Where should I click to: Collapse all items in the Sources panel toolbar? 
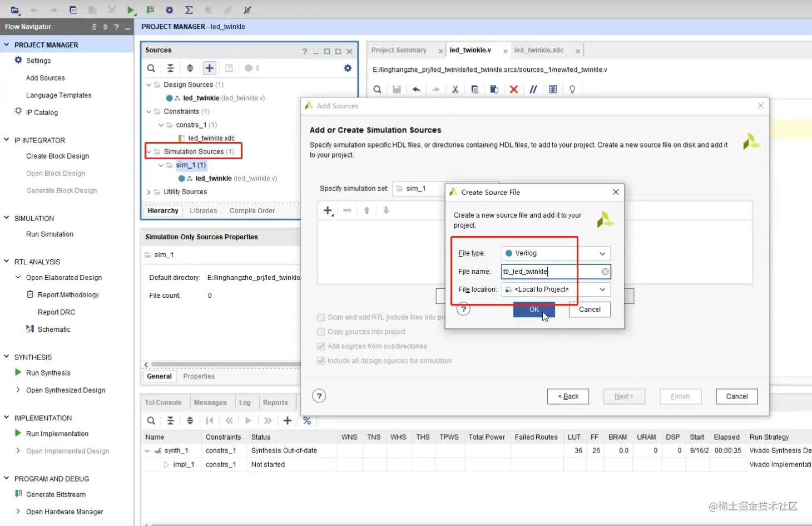170,68
